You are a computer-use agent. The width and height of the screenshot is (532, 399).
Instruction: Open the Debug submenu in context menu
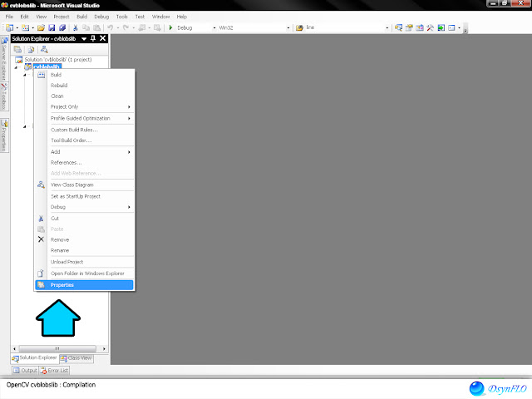(x=85, y=207)
